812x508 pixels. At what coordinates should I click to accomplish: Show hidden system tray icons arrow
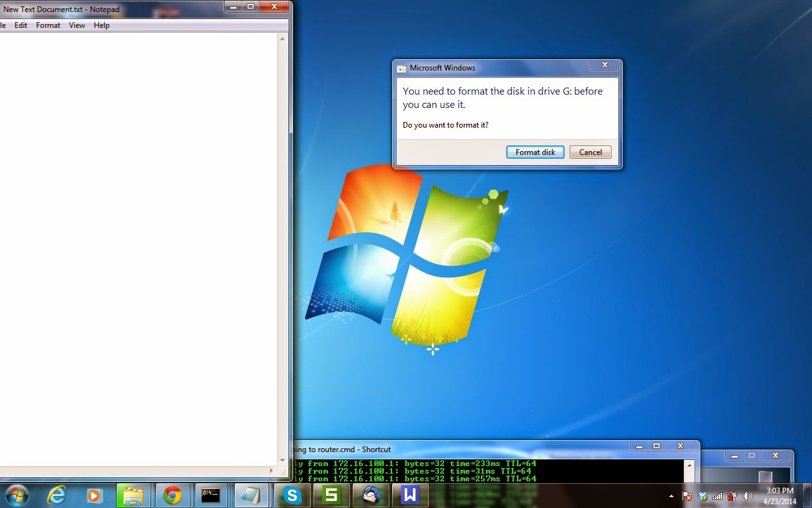[x=671, y=496]
